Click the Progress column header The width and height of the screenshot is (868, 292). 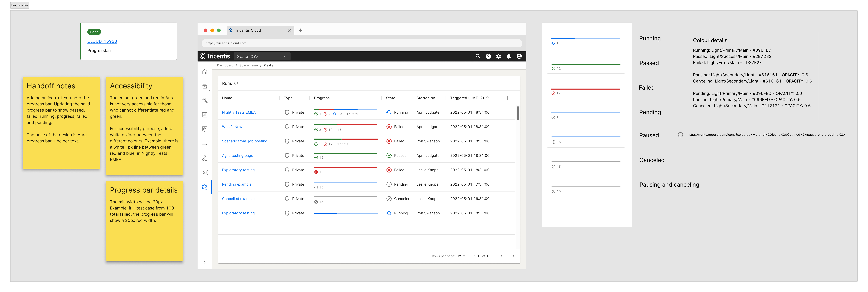(x=322, y=98)
